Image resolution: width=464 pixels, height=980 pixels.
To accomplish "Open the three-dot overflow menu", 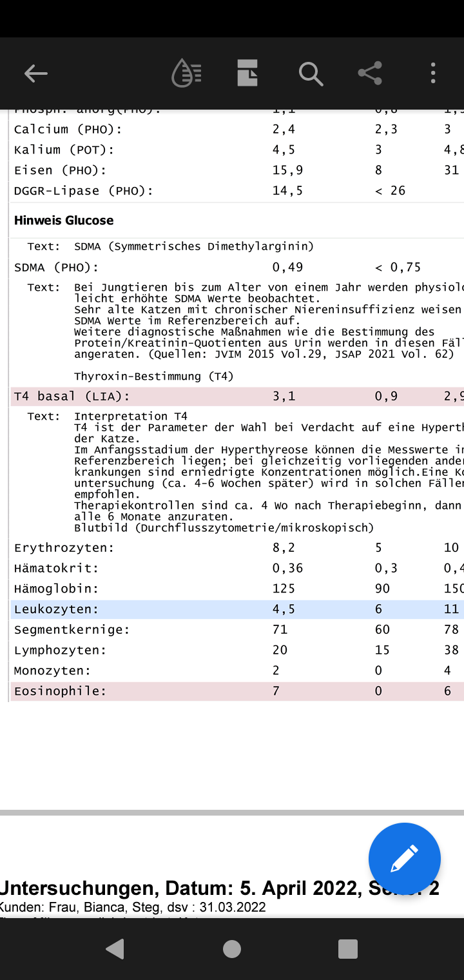I will coord(433,73).
